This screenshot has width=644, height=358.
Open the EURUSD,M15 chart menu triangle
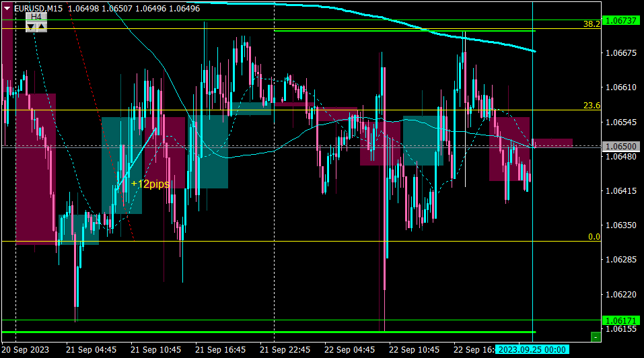[7, 8]
